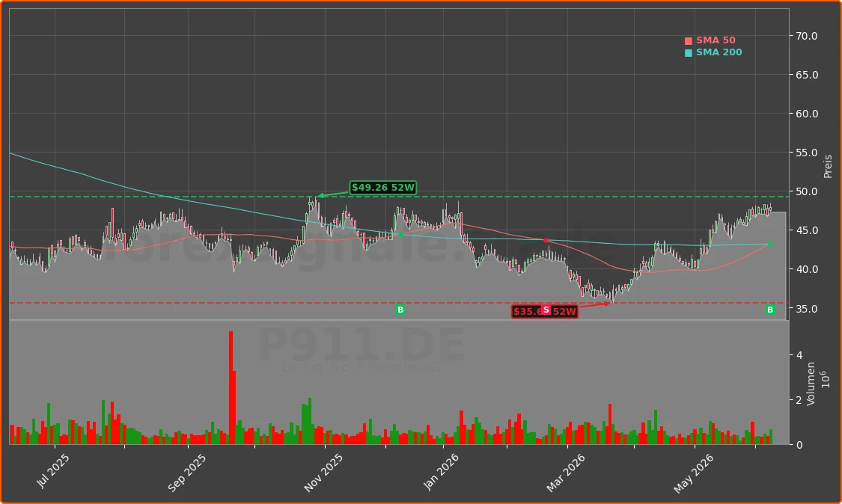
Task: Click the green dot where SMA 50 ends
Action: 771,245
